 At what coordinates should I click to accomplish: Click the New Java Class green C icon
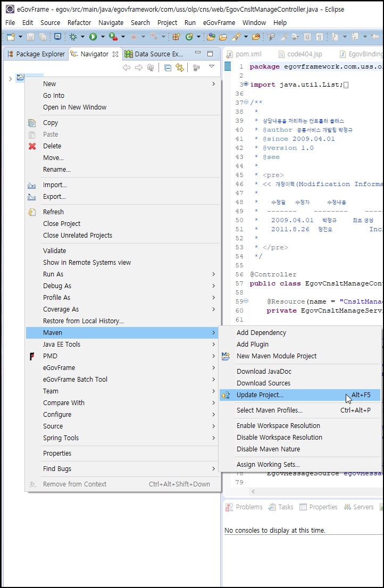pos(189,37)
